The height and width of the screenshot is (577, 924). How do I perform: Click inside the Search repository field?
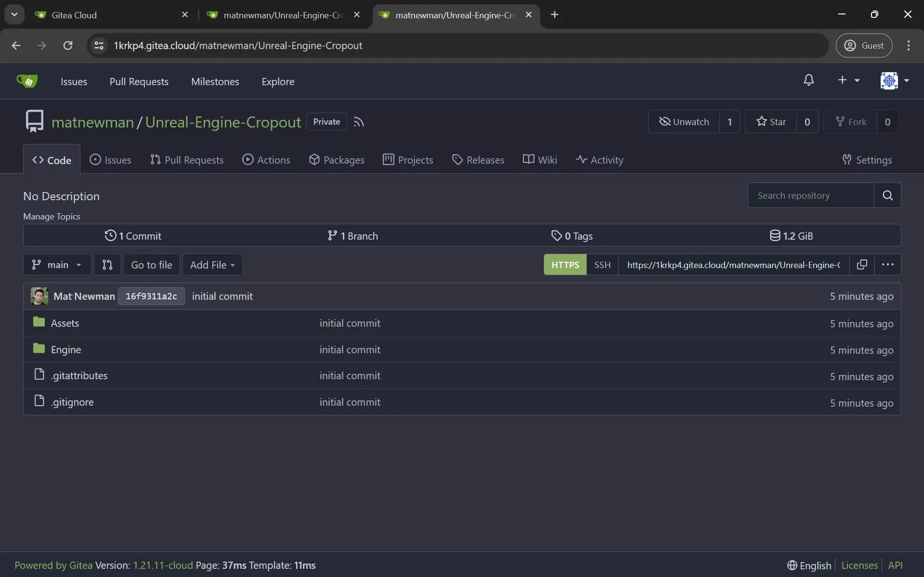click(x=809, y=195)
